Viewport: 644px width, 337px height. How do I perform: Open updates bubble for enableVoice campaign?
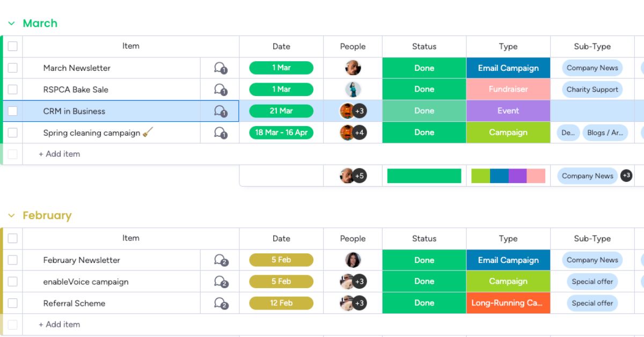coord(221,282)
